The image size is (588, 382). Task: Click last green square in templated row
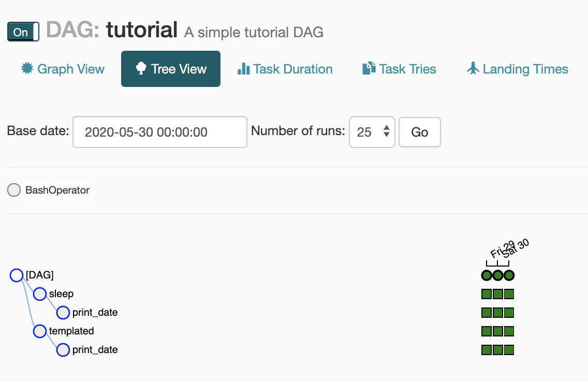tap(509, 331)
